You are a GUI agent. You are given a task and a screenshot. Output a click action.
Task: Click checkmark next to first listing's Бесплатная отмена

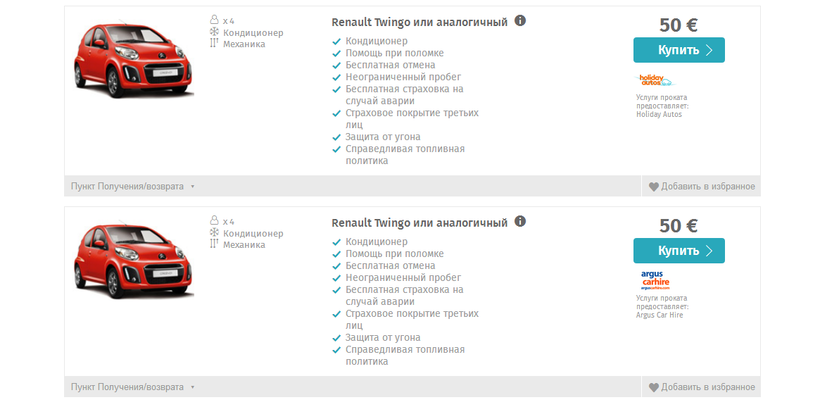point(336,65)
